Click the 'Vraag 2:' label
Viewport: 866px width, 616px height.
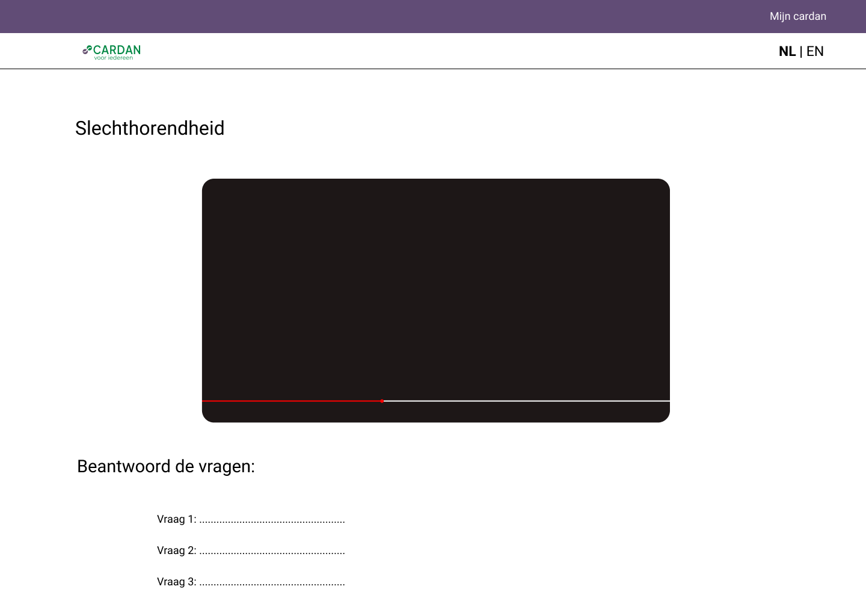[x=176, y=550]
